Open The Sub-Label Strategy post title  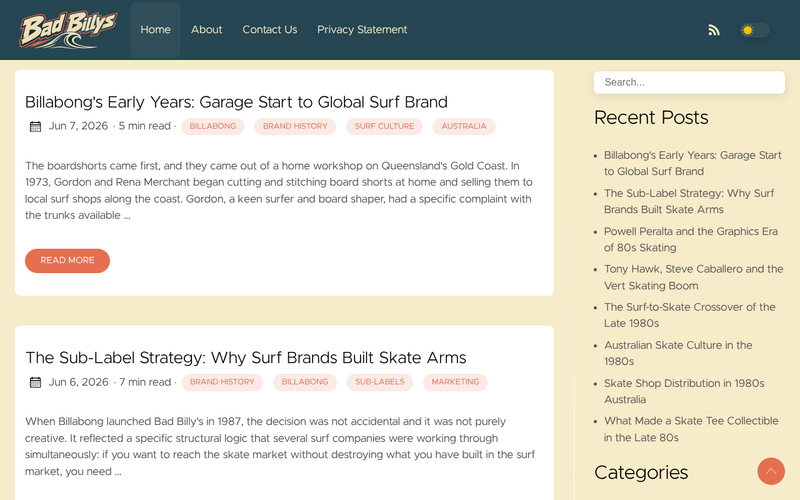coord(246,358)
